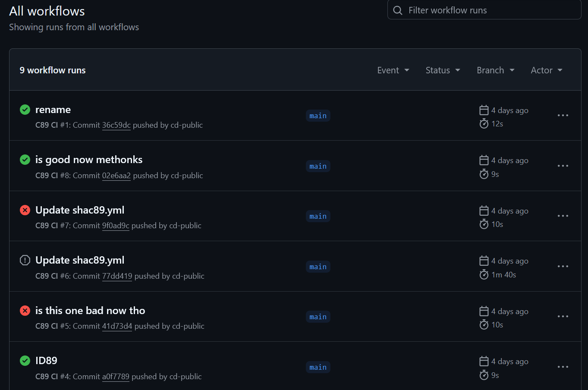Click the search magnifier icon in filter box
Viewport: 588px width, 390px height.
[x=398, y=10]
